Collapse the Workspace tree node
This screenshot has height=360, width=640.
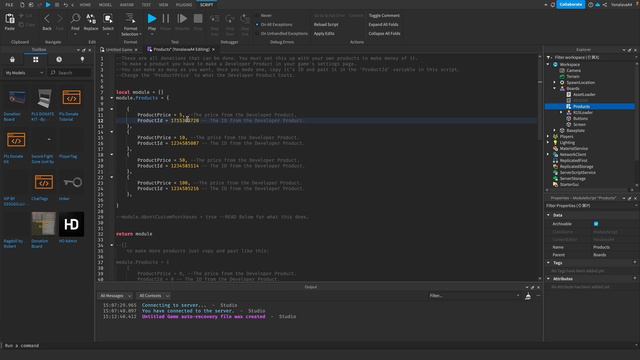click(548, 64)
